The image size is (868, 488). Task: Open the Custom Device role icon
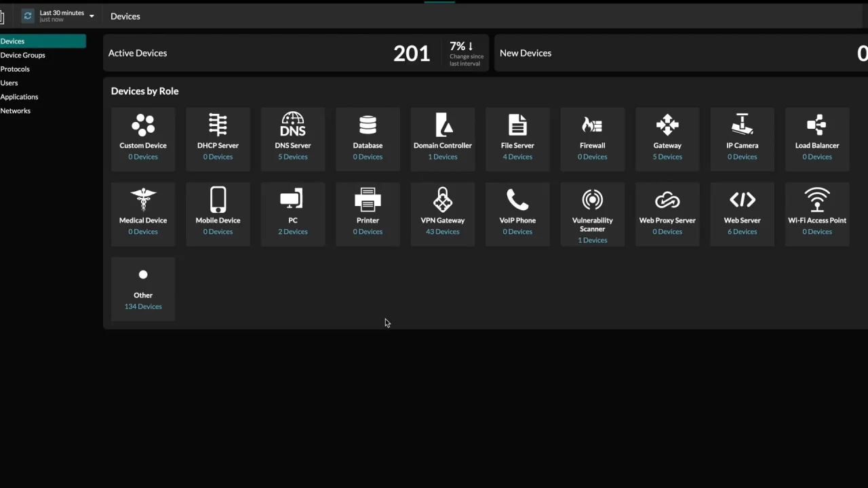[143, 125]
